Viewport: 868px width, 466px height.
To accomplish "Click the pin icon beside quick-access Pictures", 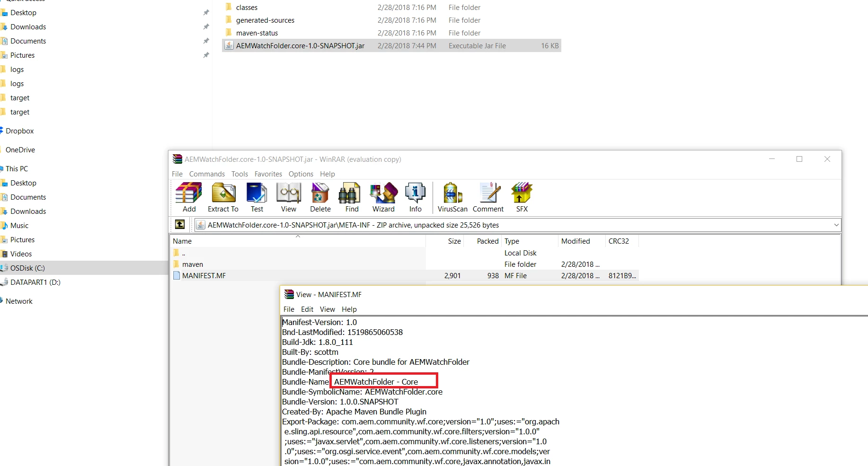I will pos(206,55).
